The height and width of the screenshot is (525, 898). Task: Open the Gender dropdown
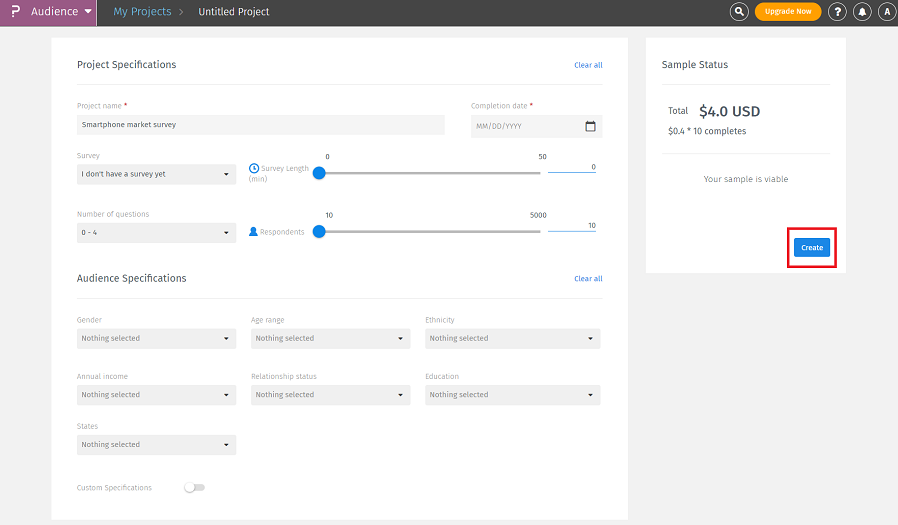(156, 339)
